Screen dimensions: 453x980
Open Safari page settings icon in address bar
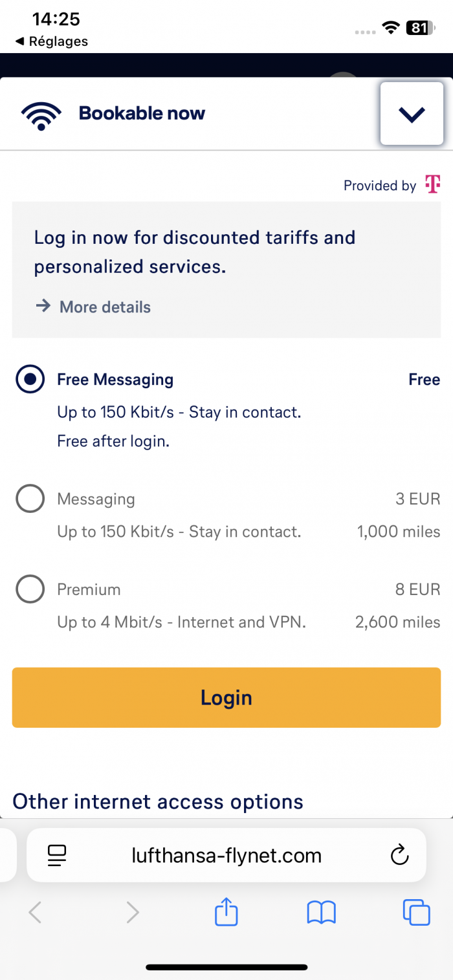tap(58, 855)
